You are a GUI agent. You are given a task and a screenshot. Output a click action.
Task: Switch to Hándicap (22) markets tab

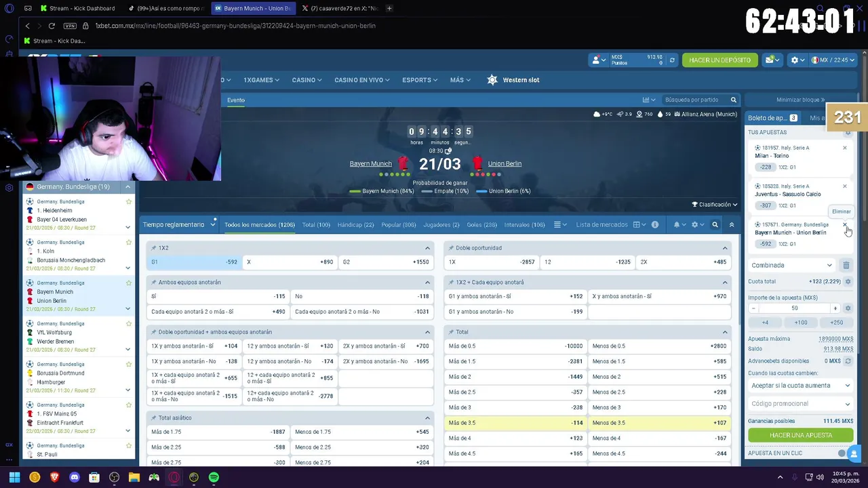(x=355, y=224)
